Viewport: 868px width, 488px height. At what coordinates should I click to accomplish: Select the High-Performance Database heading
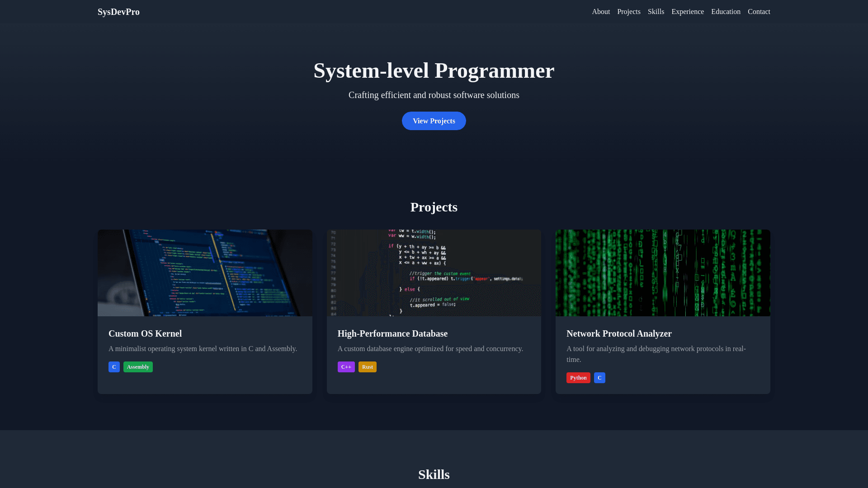click(392, 333)
